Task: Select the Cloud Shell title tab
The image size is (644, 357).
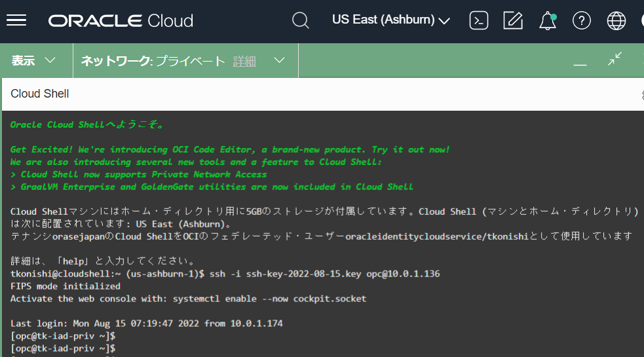Action: [40, 94]
